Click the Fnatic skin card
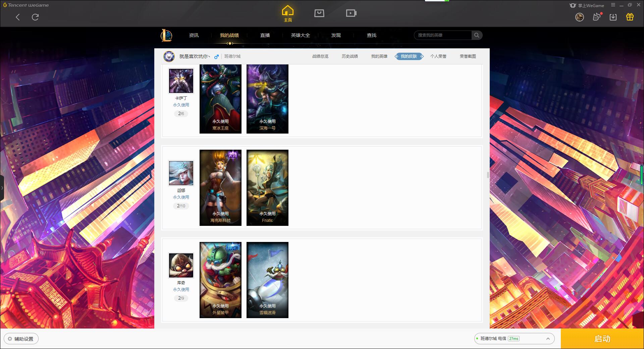Screen dimensions: 644x349 tap(267, 188)
